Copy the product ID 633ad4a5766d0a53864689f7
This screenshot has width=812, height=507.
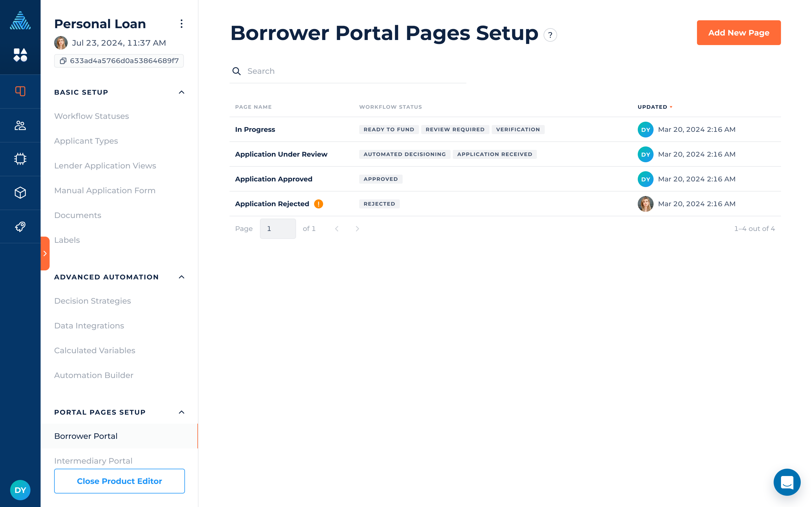(63, 61)
